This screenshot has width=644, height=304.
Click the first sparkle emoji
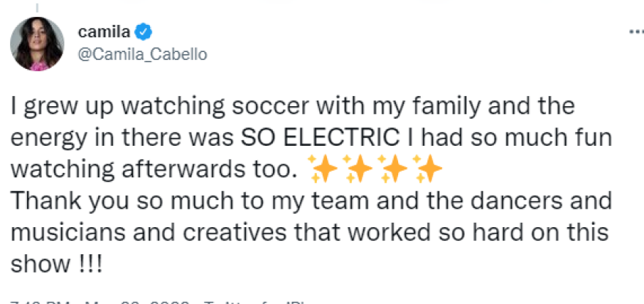[x=323, y=170]
